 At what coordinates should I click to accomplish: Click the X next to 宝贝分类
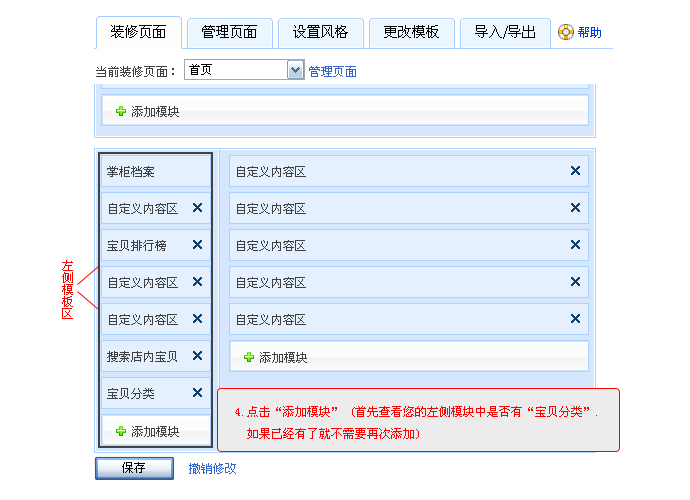197,393
